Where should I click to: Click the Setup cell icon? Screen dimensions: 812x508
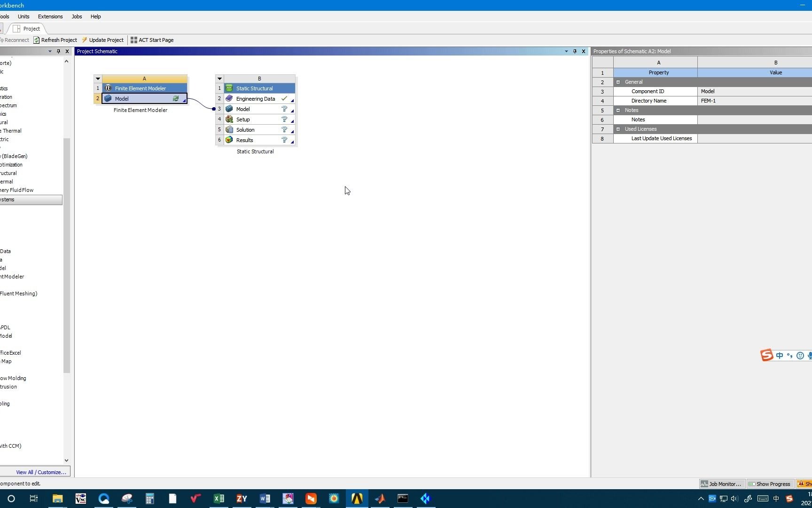tap(229, 119)
